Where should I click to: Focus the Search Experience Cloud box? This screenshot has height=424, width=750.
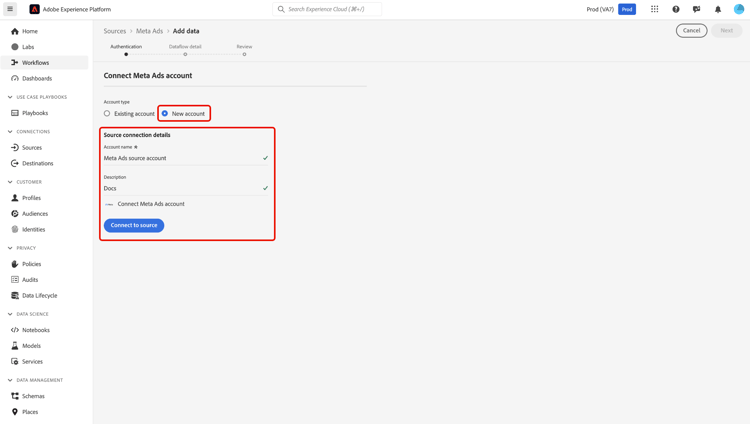point(327,9)
